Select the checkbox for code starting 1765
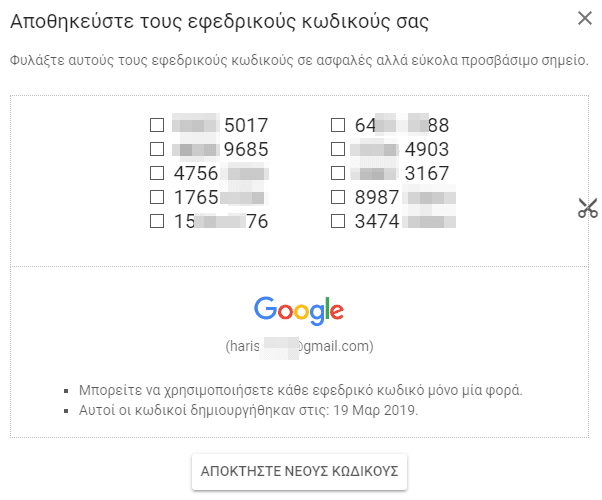 click(157, 197)
